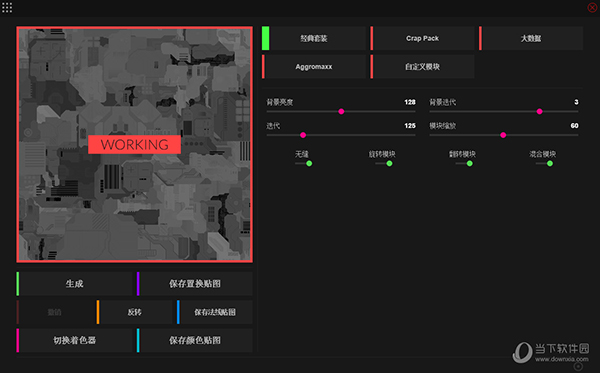This screenshot has width=600, height=373.
Task: Click the 生成 generate button
Action: [74, 283]
